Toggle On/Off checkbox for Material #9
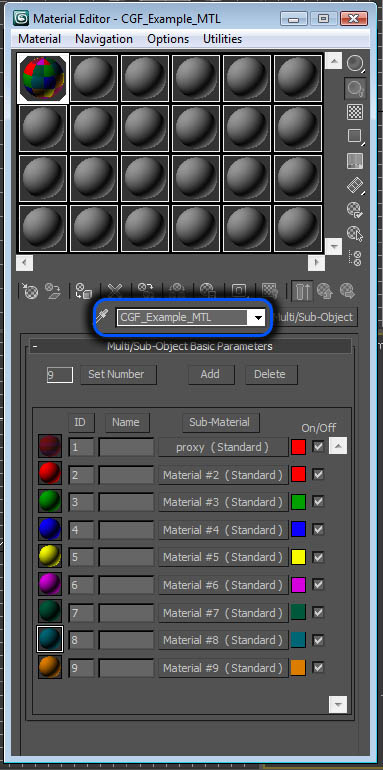Viewport: 383px width, 770px height. tap(319, 667)
